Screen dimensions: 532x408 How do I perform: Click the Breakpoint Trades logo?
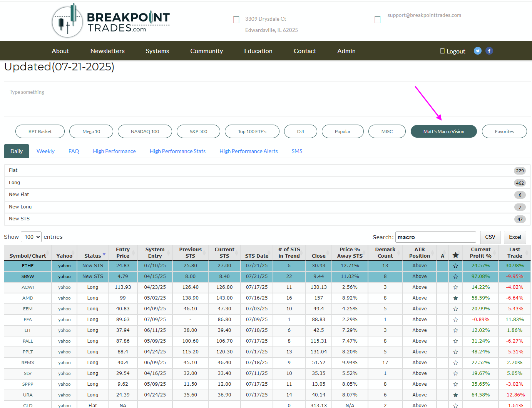click(111, 21)
